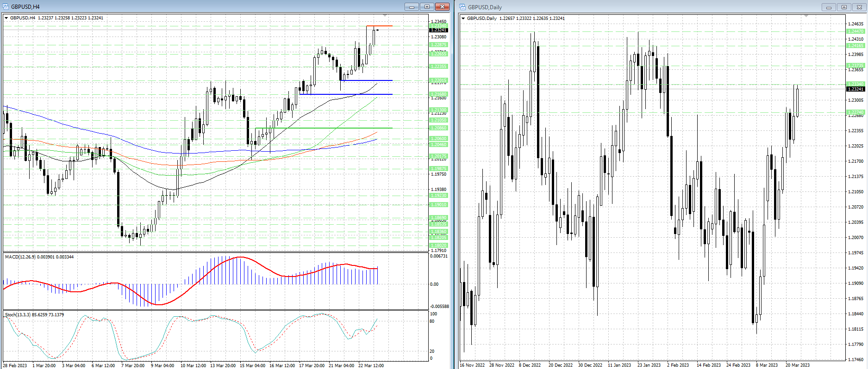Click Stochastic level 80 on the scale
Image resolution: width=868 pixels, height=369 pixels.
click(x=432, y=321)
